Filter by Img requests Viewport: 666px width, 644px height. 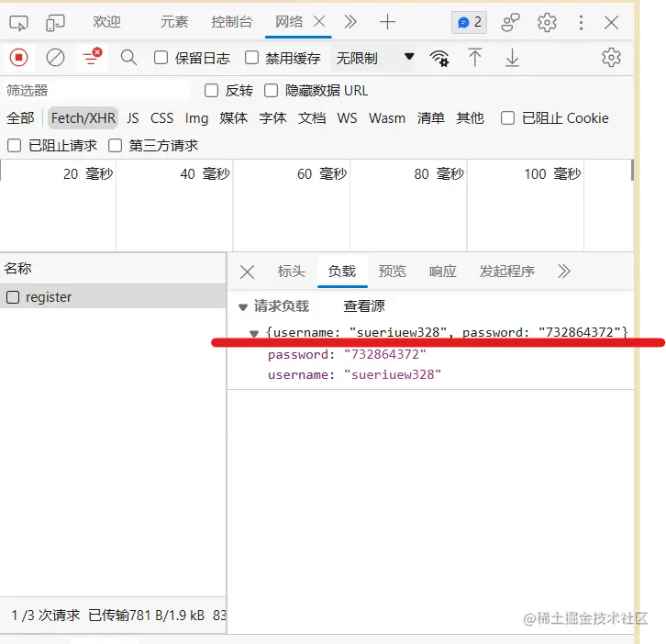click(196, 118)
